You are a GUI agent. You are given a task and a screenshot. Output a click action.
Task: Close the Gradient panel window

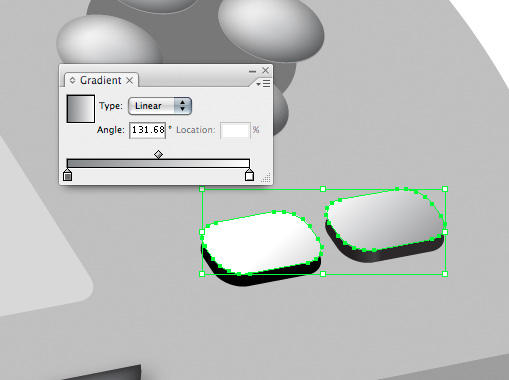(x=265, y=70)
